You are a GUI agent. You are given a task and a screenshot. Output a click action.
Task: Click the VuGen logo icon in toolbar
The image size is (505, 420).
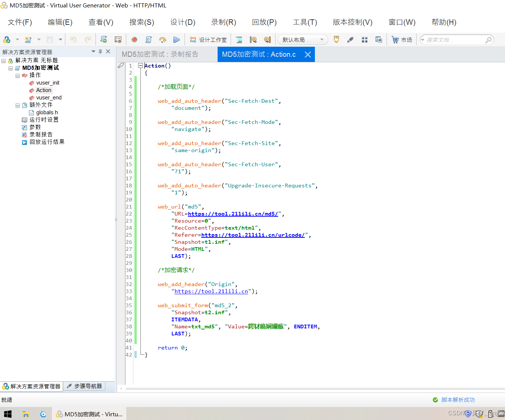[7, 40]
